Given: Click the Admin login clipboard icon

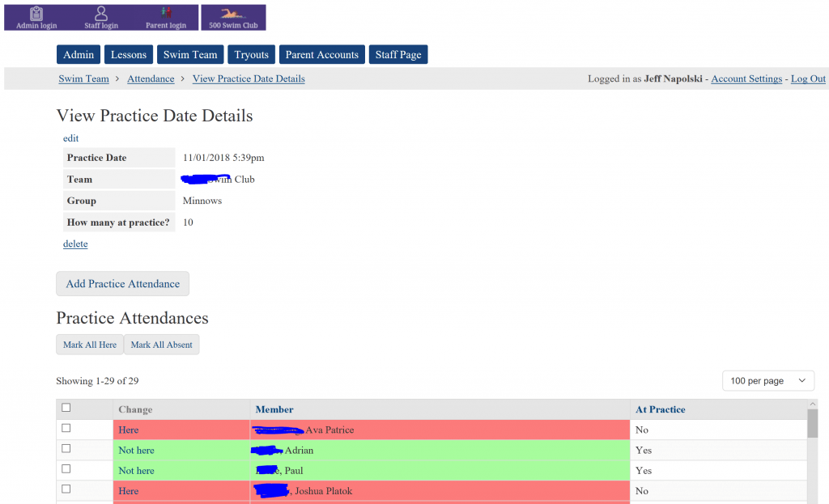Looking at the screenshot, I should 36,14.
